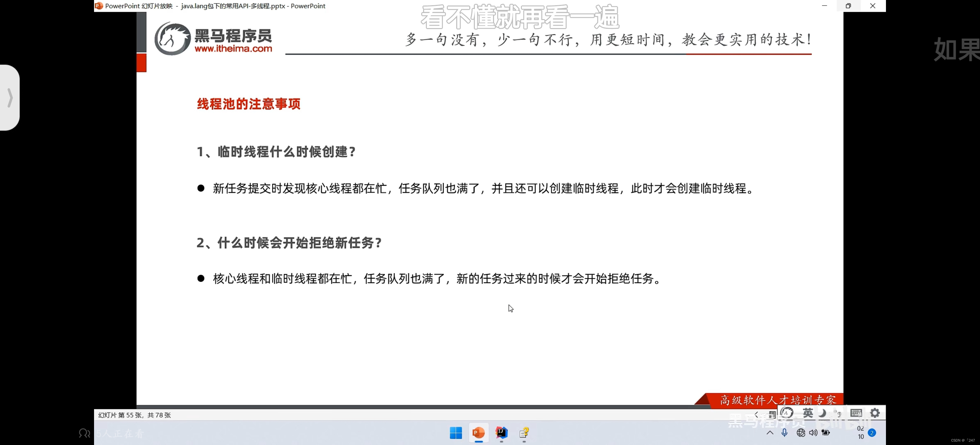Screen dimensions: 980x445
Task: Click the question 什么时候会开始拒绝新任务
Action: pyautogui.click(x=289, y=243)
